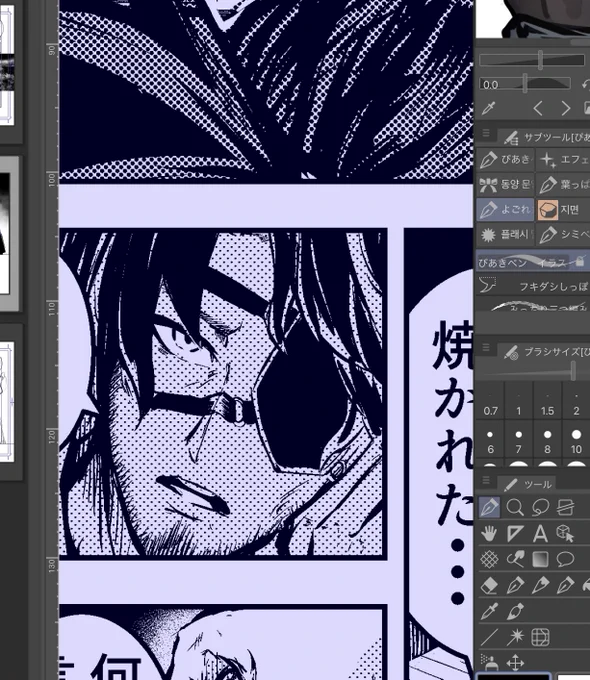Choose the 동양 문 ribbon sub tool group

[505, 185]
